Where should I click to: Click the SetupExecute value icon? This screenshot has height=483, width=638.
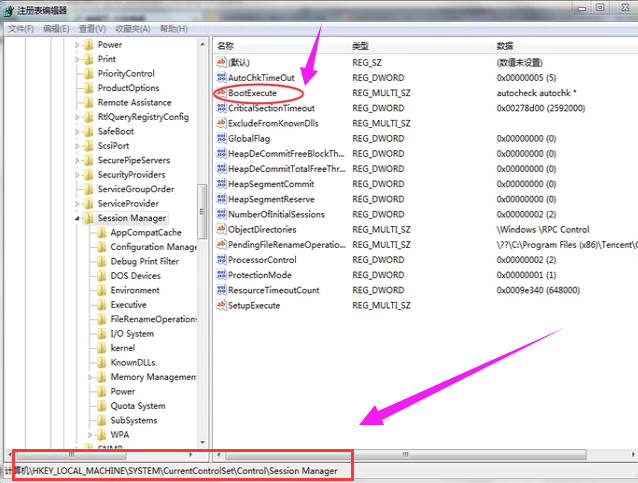221,305
